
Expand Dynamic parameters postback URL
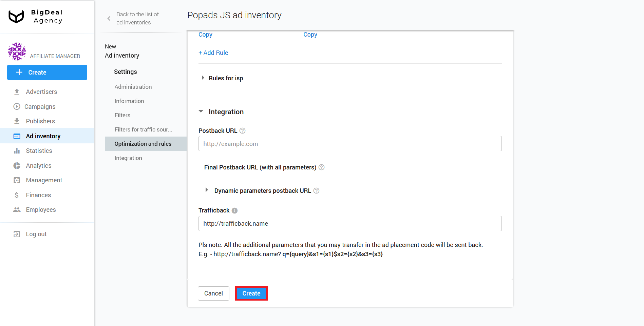tap(207, 190)
